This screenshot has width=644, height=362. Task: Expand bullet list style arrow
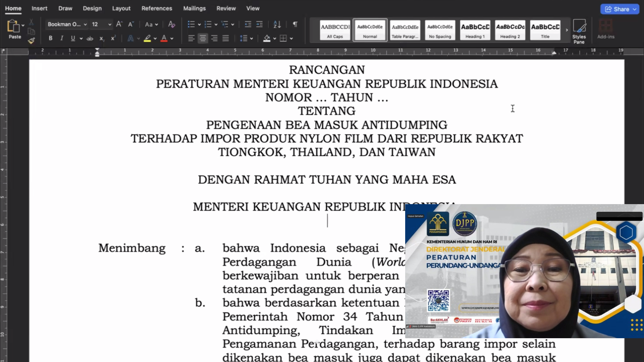[199, 24]
